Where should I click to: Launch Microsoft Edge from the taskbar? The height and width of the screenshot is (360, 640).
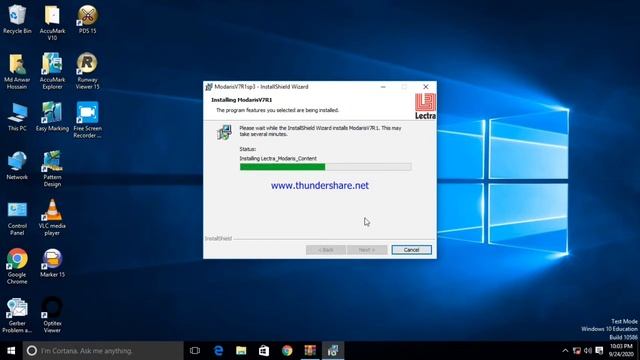pyautogui.click(x=218, y=351)
